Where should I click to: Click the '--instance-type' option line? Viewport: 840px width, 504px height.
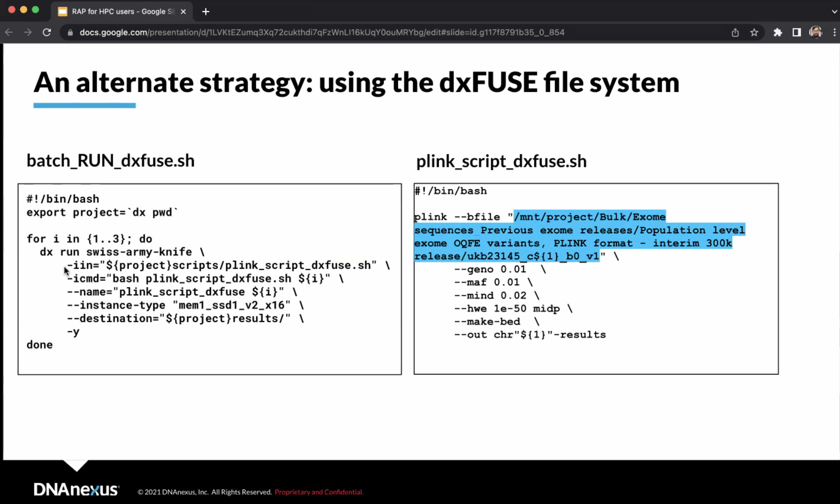click(185, 305)
